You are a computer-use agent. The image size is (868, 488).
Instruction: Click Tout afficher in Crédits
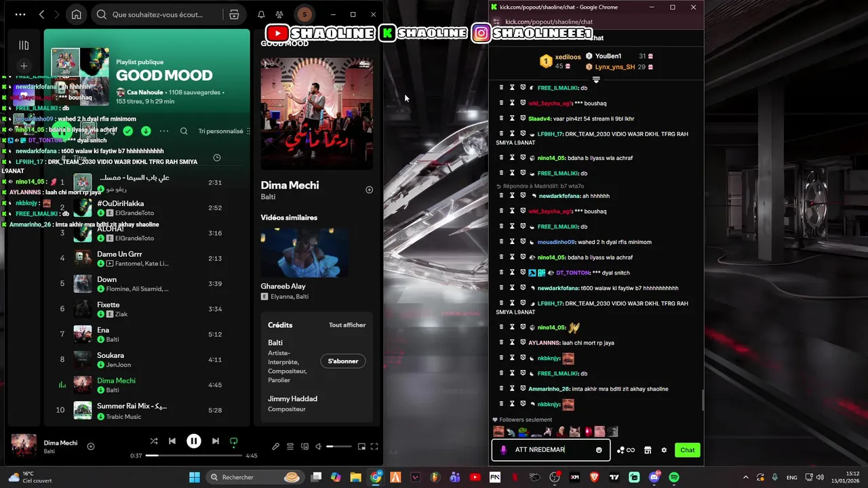(x=347, y=325)
